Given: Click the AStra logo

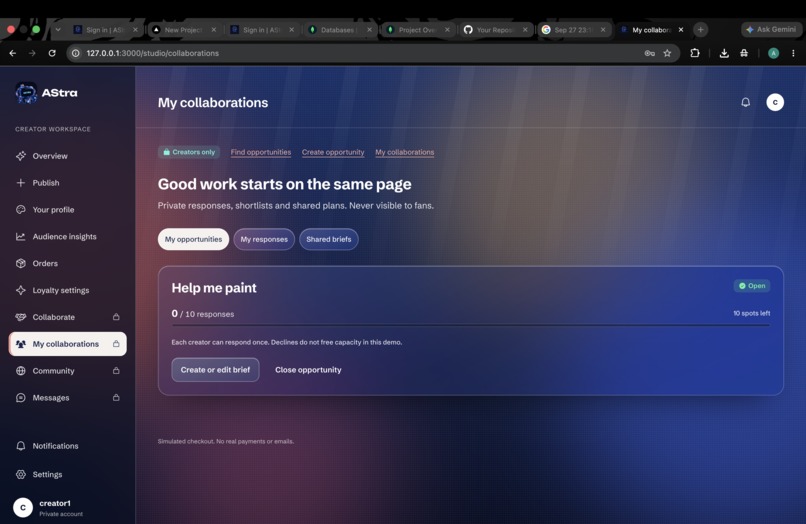Looking at the screenshot, I should pyautogui.click(x=46, y=93).
